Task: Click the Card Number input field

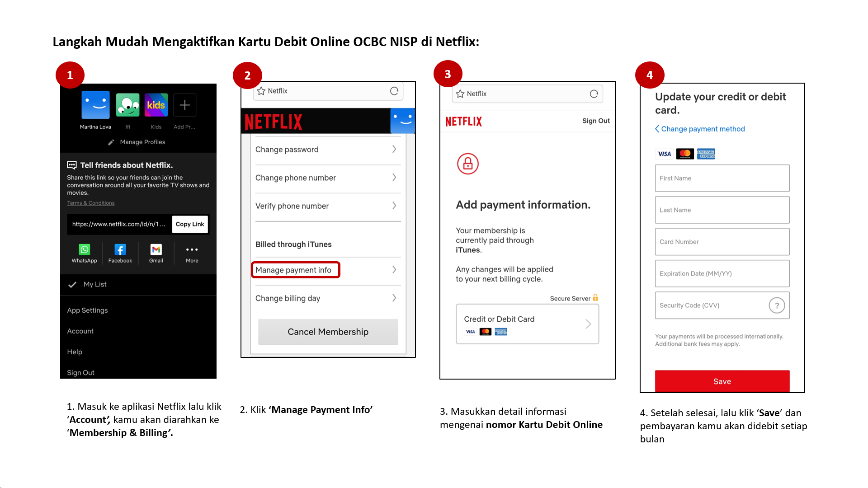Action: pyautogui.click(x=722, y=242)
